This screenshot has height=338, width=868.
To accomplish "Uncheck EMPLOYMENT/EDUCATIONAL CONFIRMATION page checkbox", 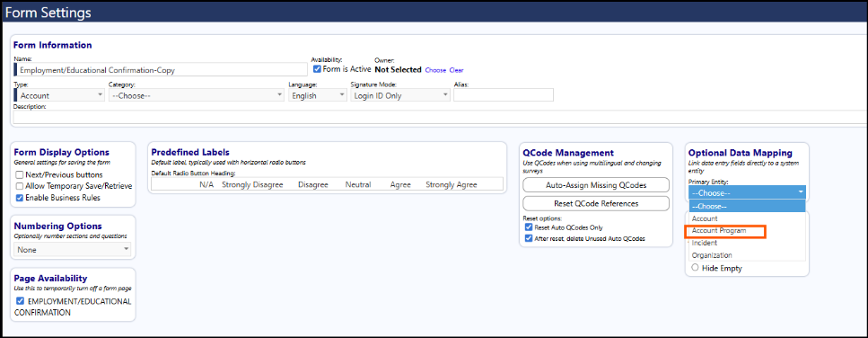I will (21, 301).
